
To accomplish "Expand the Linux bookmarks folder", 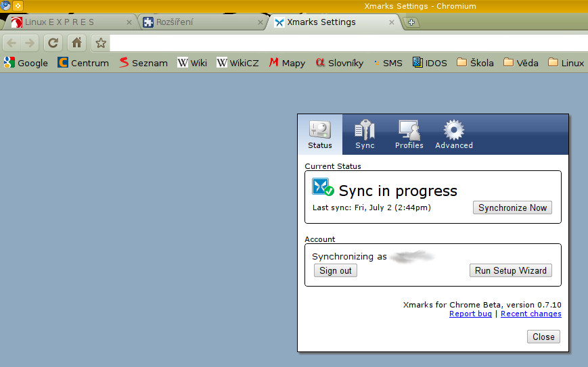I will pyautogui.click(x=566, y=63).
